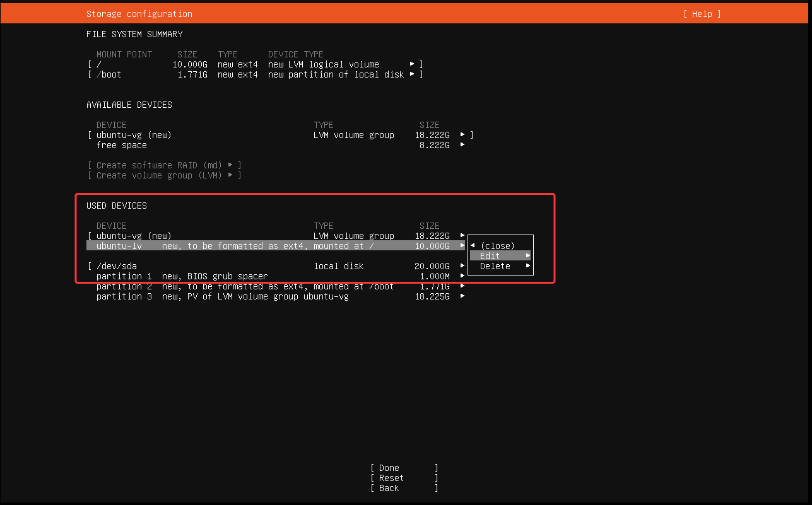Image resolution: width=812 pixels, height=505 pixels.
Task: Choose Delete in the context menu
Action: (500, 266)
